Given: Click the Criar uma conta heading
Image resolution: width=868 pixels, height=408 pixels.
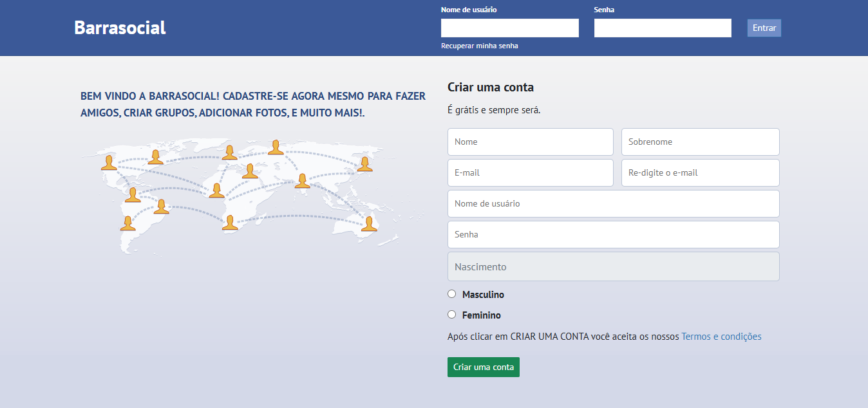Looking at the screenshot, I should pos(492,87).
